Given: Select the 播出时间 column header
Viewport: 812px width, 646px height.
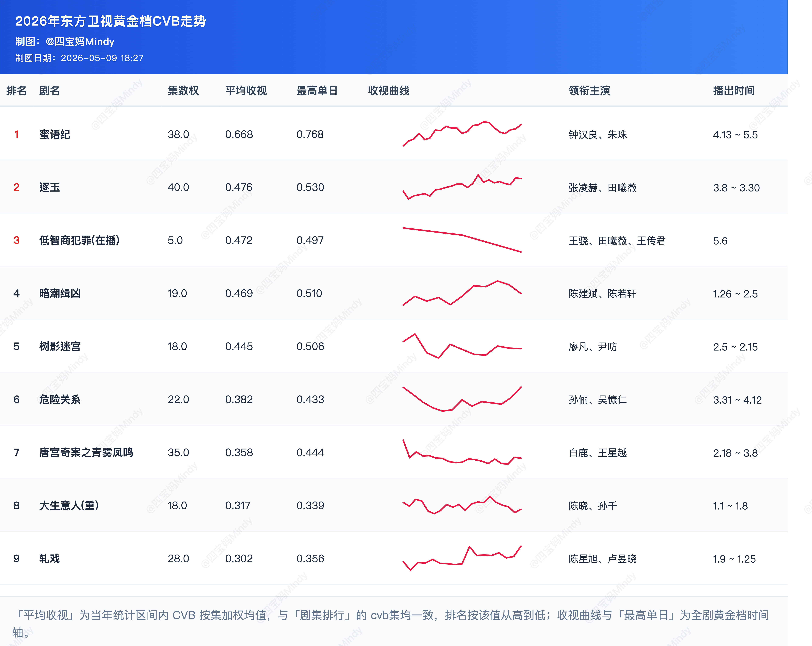Looking at the screenshot, I should pos(734,91).
